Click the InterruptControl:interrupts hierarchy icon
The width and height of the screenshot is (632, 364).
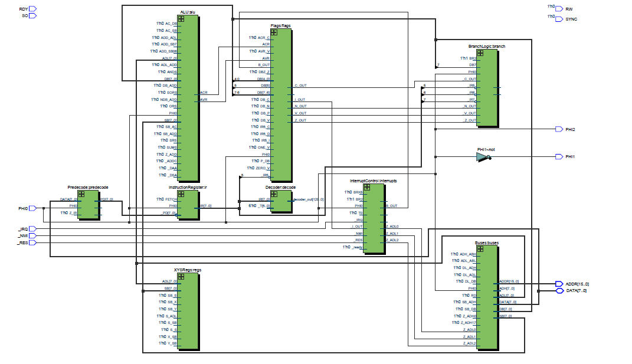(366, 187)
